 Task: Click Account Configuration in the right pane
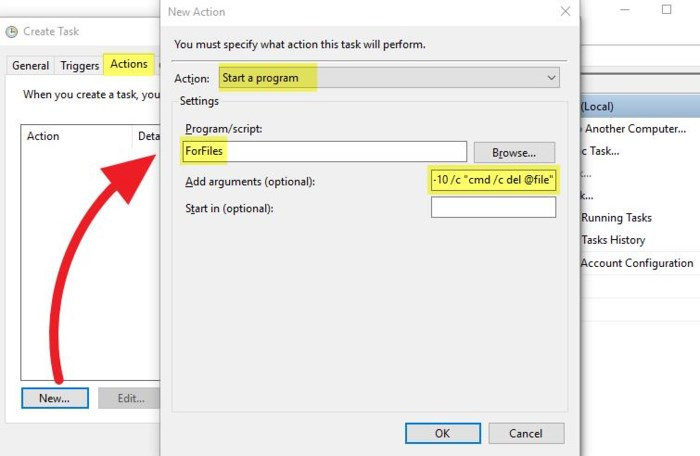[x=637, y=263]
